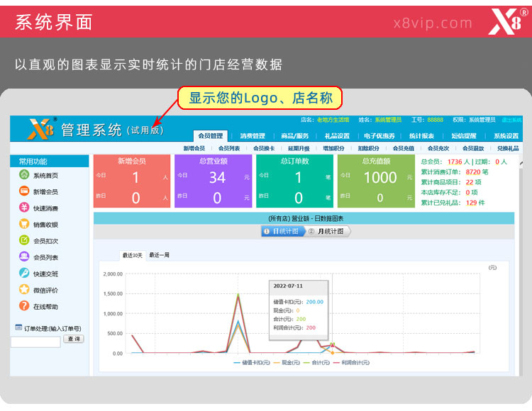Switch to 消费管理 main tab
The height and width of the screenshot is (411, 532).
click(x=253, y=136)
